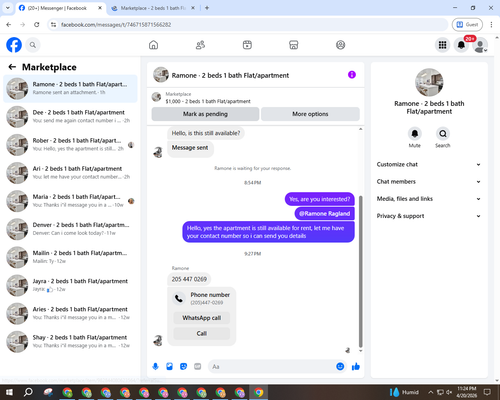Image resolution: width=500 pixels, height=400 pixels.
Task: Record a voice clip microphone icon
Action: pos(155,367)
